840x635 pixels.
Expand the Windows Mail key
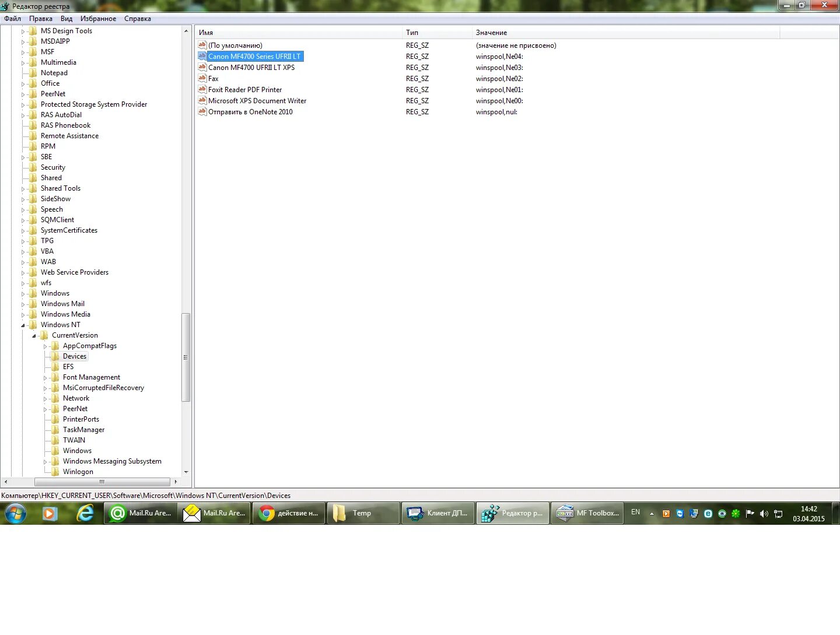tap(23, 304)
